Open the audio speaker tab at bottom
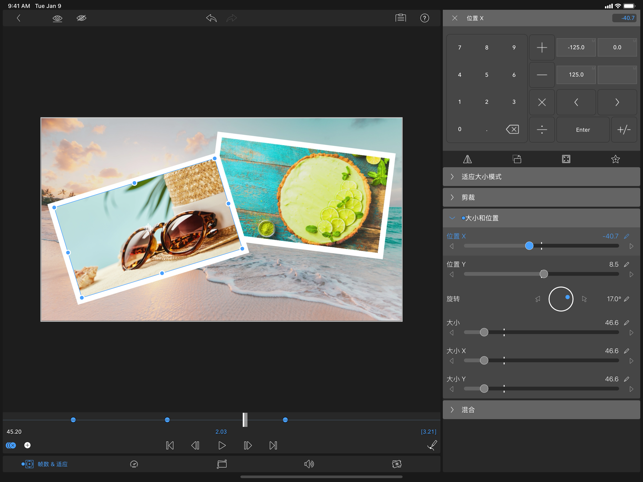The width and height of the screenshot is (643, 482). 309,464
